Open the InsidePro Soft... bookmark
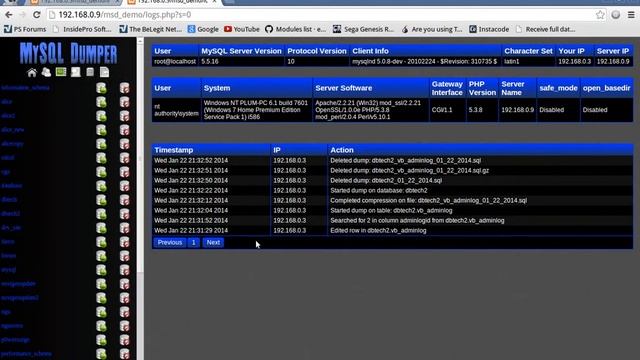The width and height of the screenshot is (640, 360). 82,29
